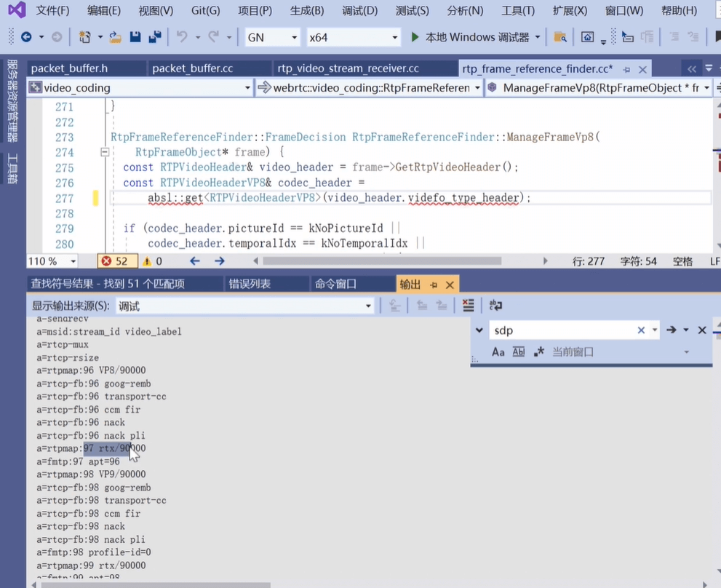Expand the find box replace chevron
The height and width of the screenshot is (588, 721).
(x=479, y=330)
